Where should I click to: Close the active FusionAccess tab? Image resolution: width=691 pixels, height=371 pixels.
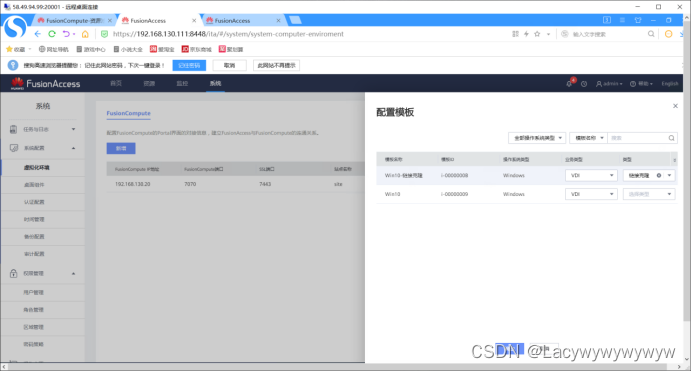[194, 20]
